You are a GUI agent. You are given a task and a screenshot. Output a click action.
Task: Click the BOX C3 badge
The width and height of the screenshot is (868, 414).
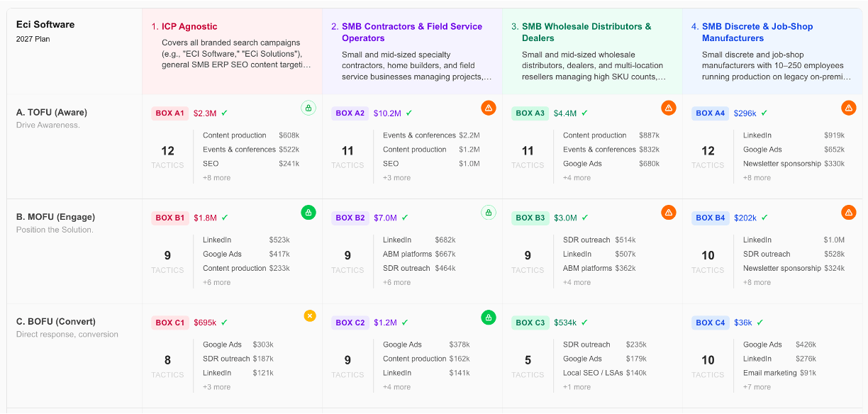(530, 323)
